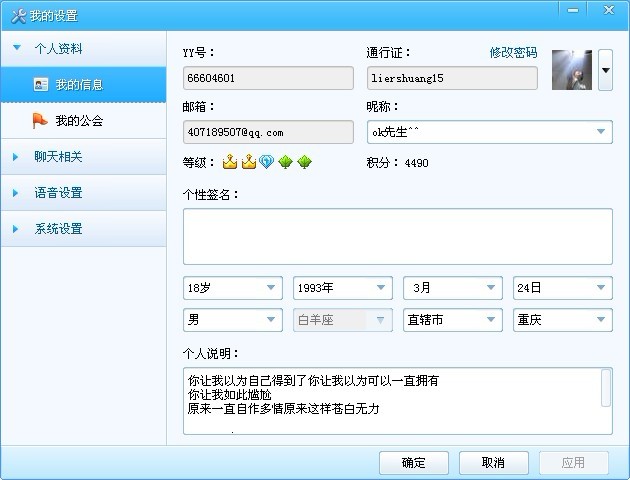This screenshot has height=480, width=630.
Task: Click into the 个性签名 text box
Action: pos(398,236)
